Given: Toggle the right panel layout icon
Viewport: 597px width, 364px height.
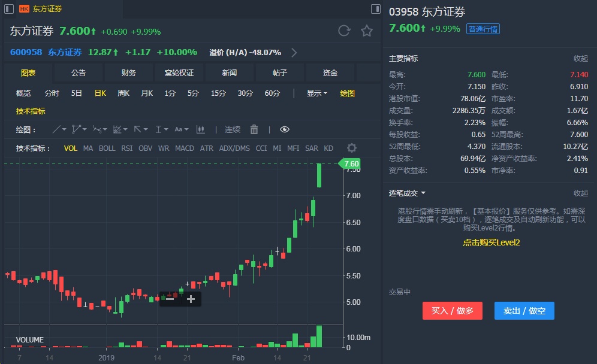Looking at the screenshot, I should point(375,9).
